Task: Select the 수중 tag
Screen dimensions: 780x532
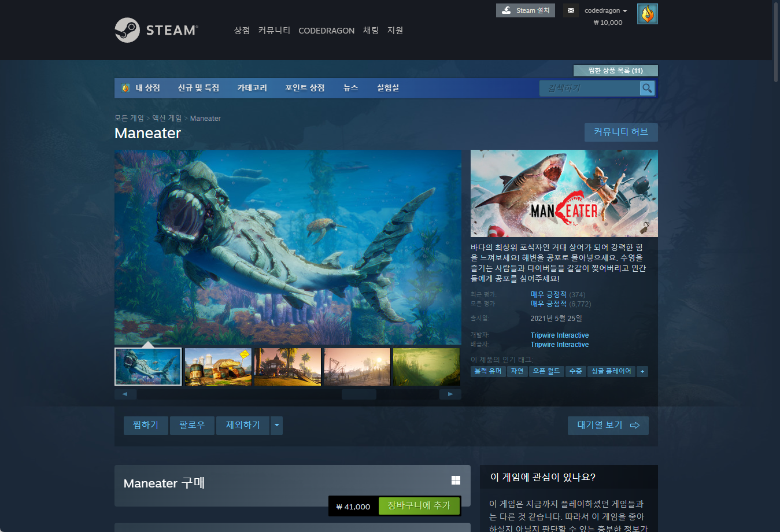Action: point(576,371)
